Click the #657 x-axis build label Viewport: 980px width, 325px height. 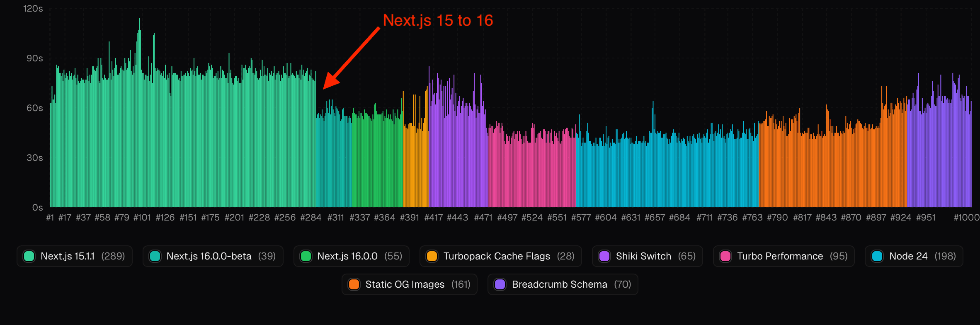[x=655, y=218]
